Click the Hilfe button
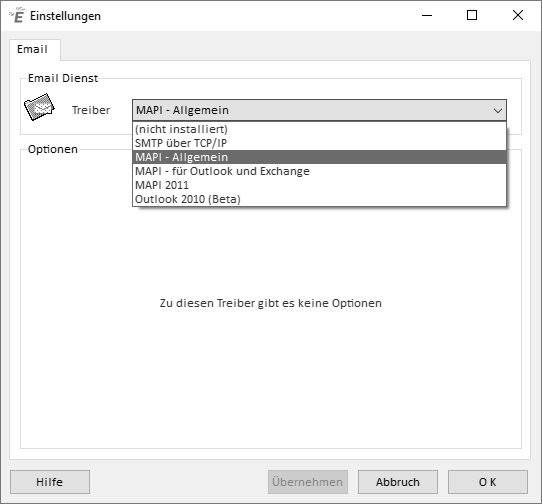542x504 pixels. click(x=50, y=482)
